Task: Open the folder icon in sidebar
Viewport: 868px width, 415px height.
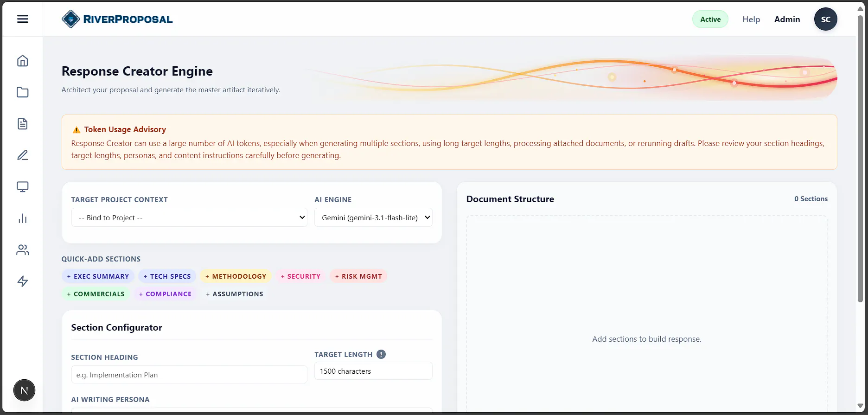Action: click(x=23, y=92)
